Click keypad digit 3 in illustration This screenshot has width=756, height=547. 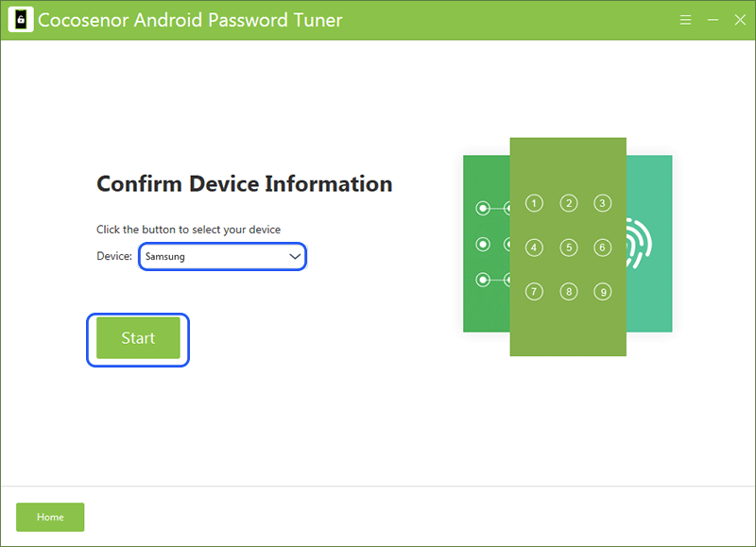[603, 203]
